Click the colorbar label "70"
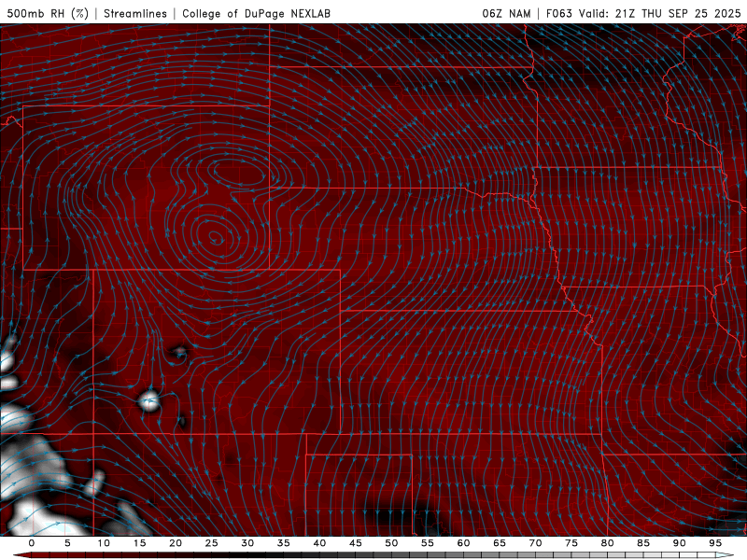Screen dimensions: 747x560 [535, 543]
